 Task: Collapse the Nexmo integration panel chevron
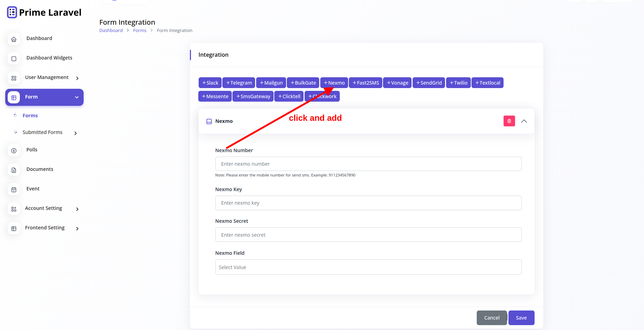click(524, 121)
